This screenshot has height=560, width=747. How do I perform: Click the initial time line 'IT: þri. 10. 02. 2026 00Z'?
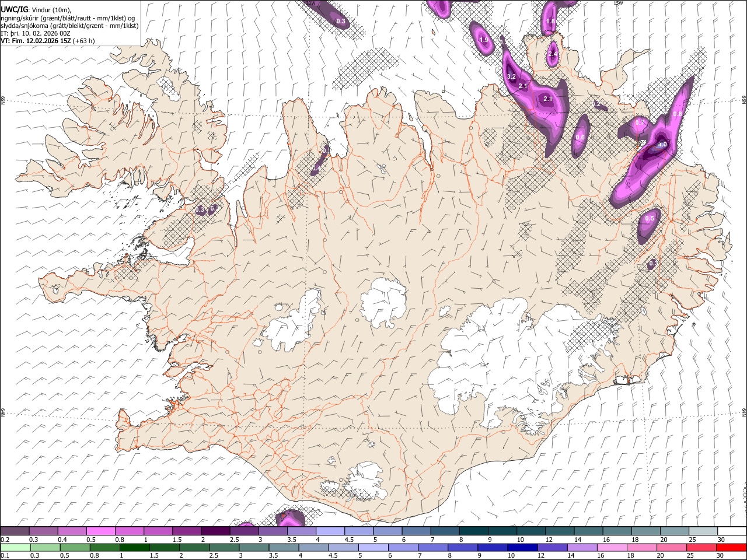pos(36,33)
